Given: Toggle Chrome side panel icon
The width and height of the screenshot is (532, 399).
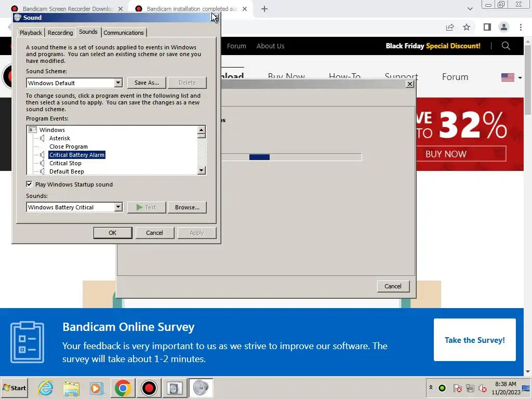Looking at the screenshot, I should 487,27.
